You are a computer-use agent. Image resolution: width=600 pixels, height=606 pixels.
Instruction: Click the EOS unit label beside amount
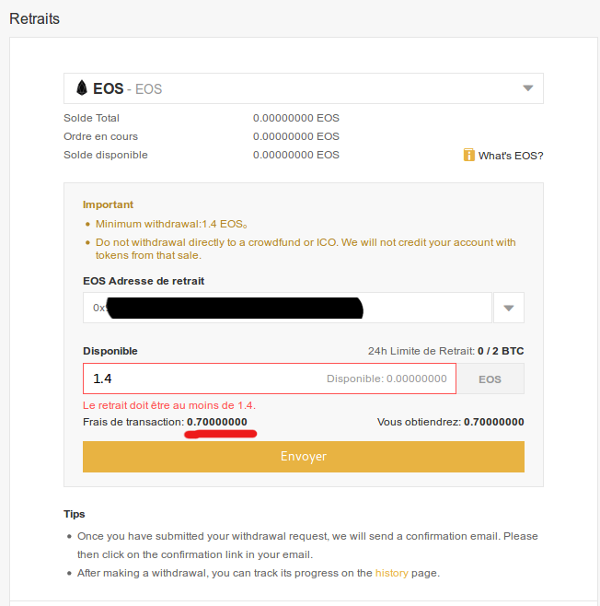point(490,379)
